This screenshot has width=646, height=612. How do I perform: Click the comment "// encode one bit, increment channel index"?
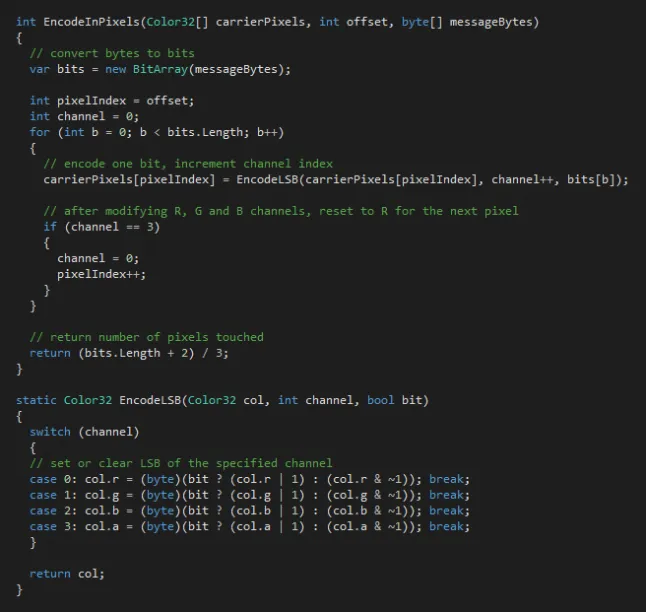click(188, 164)
